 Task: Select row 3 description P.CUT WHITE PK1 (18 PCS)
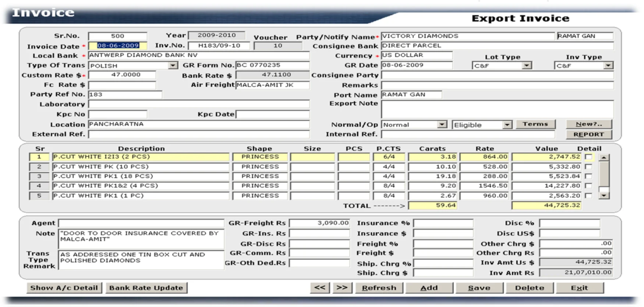[x=141, y=176]
